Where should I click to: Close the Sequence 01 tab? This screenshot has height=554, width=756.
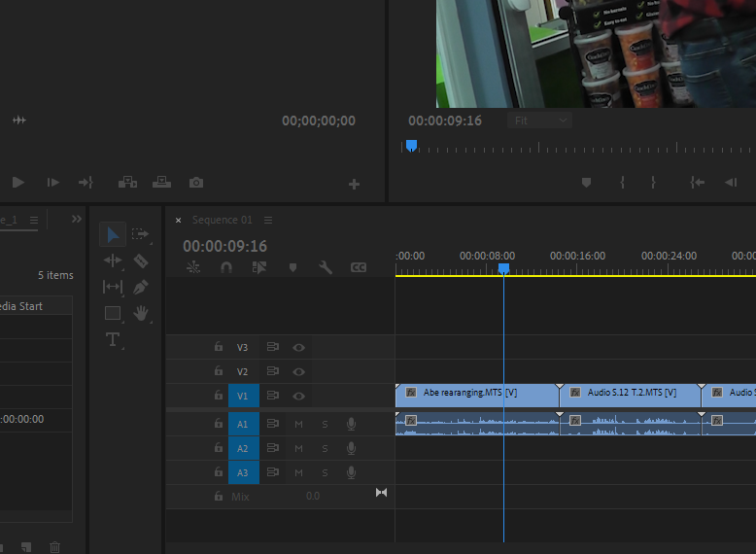point(179,220)
